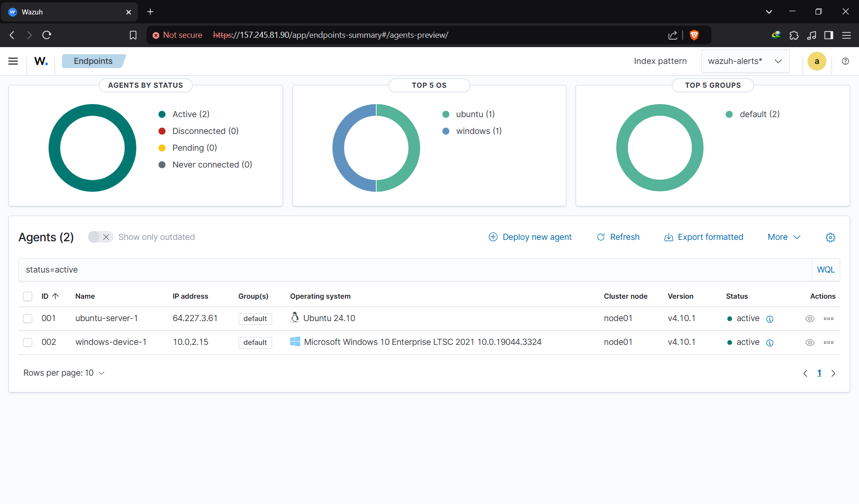Sort by Version column header
Screen dimensions: 859x504
tap(681, 296)
